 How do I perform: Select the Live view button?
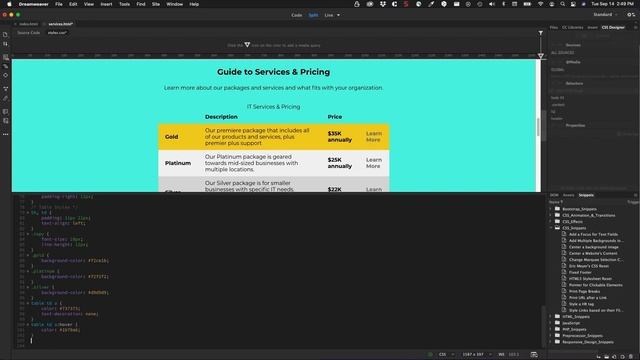329,15
